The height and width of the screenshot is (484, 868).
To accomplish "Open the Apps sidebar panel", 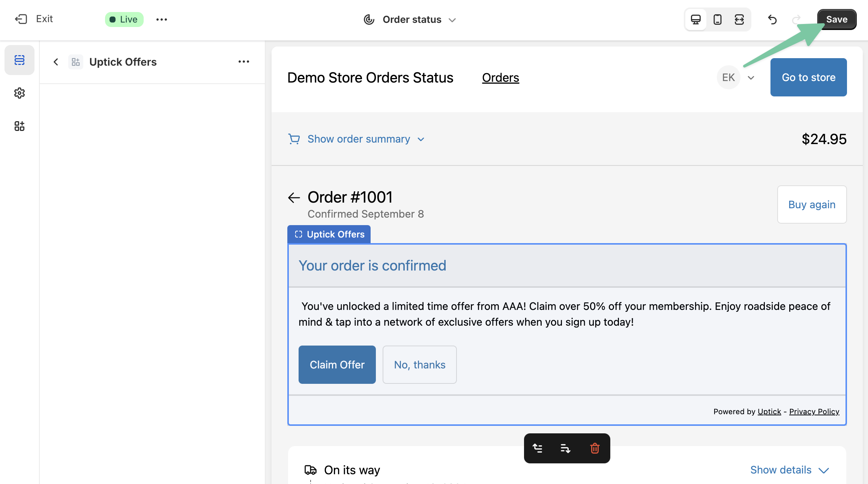I will (x=20, y=126).
